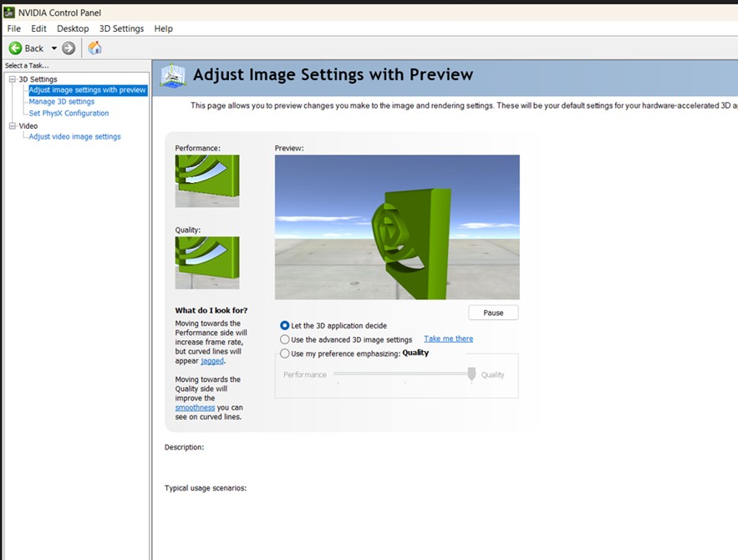Screen dimensions: 738x560
Task: Select 'Use my preference emphasizing' radio button
Action: pos(285,354)
